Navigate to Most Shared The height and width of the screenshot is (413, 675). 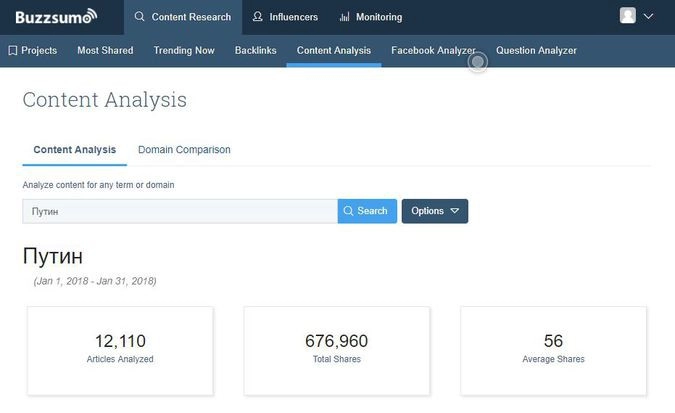point(105,50)
